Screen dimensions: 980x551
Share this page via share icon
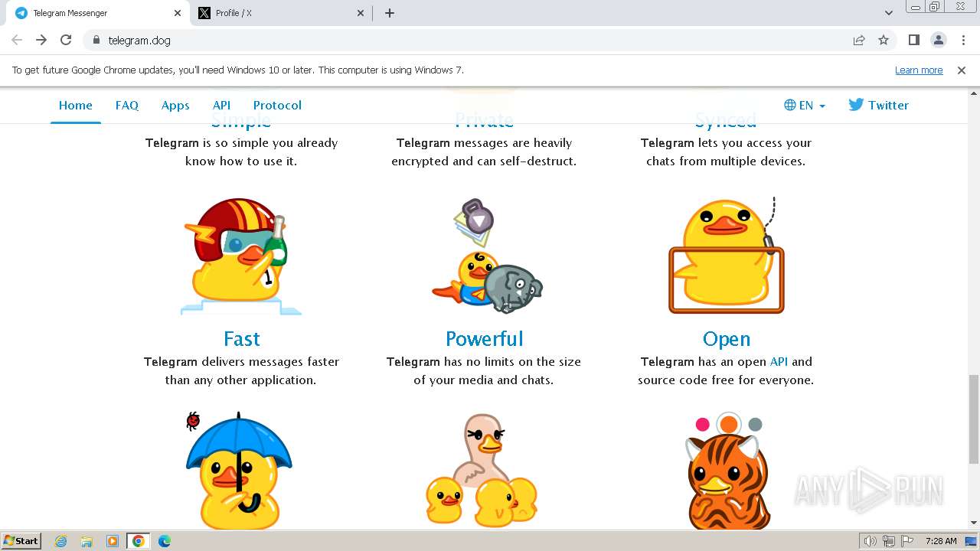[x=859, y=40]
